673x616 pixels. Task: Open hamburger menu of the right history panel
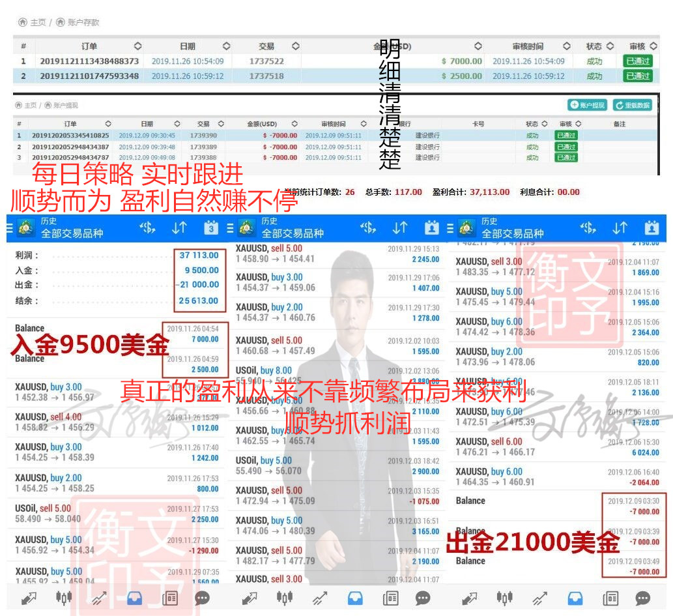(450, 228)
